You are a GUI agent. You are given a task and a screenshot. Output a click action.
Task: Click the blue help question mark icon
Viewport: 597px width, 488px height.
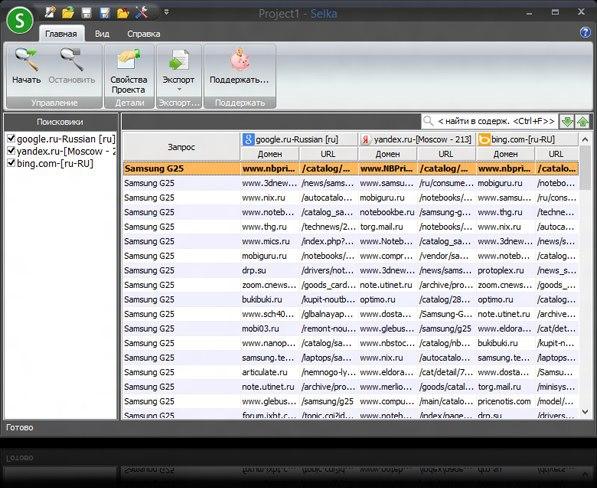(585, 33)
